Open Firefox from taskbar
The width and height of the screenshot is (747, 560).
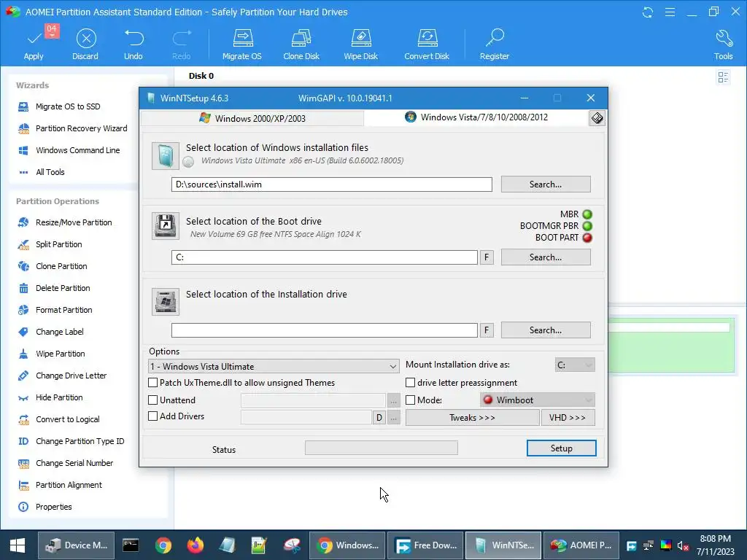pos(196,545)
